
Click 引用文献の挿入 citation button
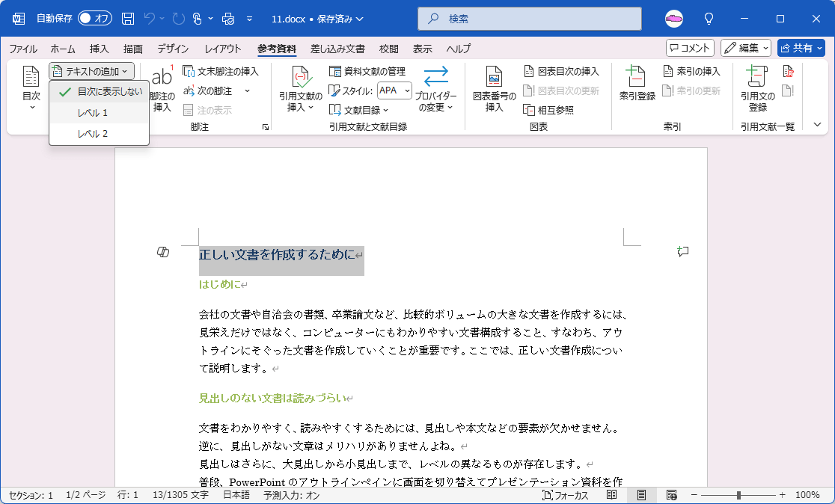(301, 89)
